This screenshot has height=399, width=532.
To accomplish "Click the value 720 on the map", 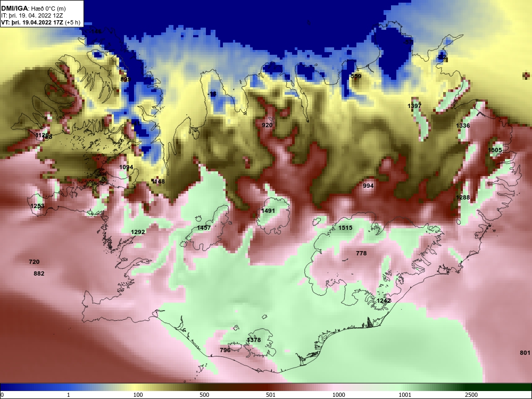I will (34, 262).
